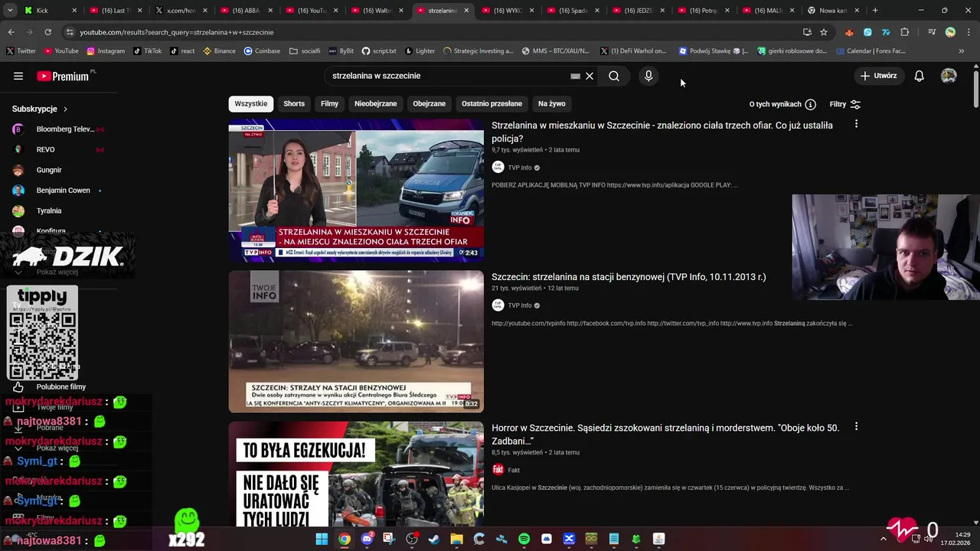Screen dimensions: 980x551
Task: Open the Filtry search filters
Action: [x=845, y=104]
